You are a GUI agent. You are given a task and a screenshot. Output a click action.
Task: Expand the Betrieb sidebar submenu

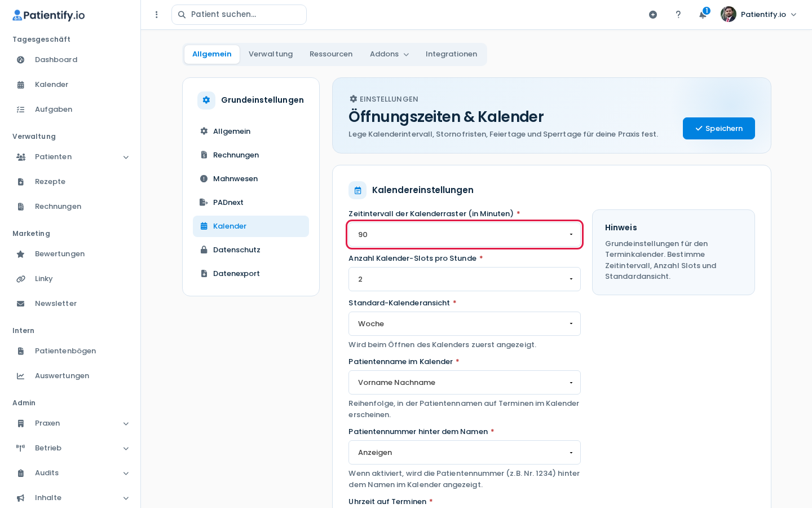(126, 449)
